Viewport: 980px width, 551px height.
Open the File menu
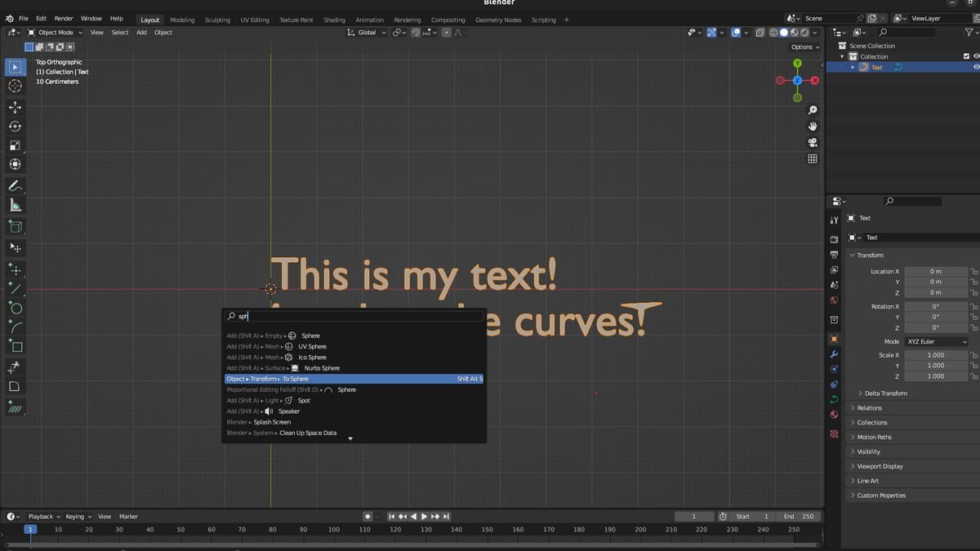[24, 18]
